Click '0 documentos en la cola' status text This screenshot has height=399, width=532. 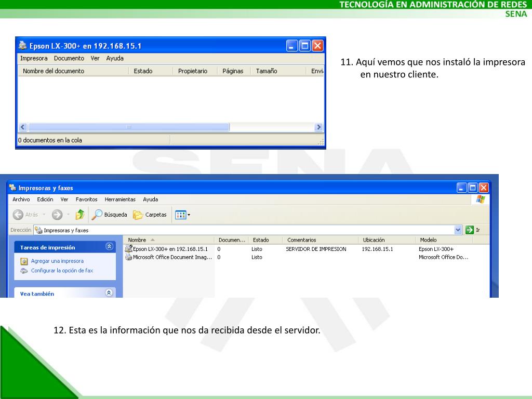click(x=50, y=140)
